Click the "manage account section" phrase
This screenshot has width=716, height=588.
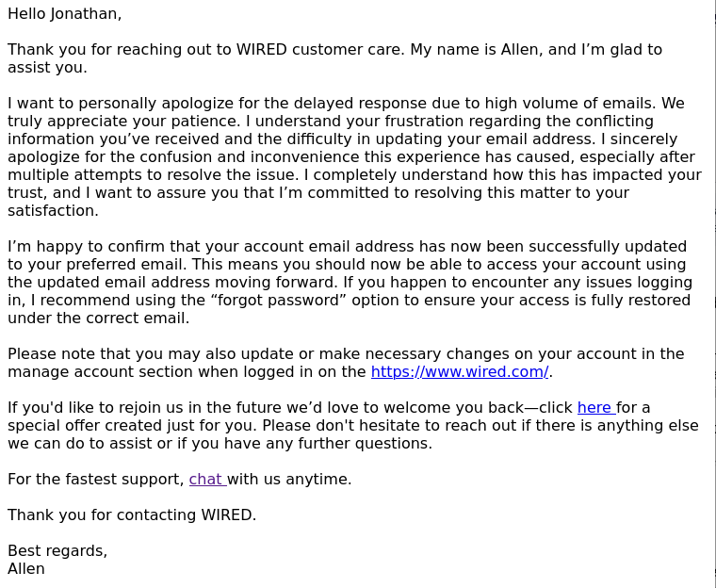point(94,372)
